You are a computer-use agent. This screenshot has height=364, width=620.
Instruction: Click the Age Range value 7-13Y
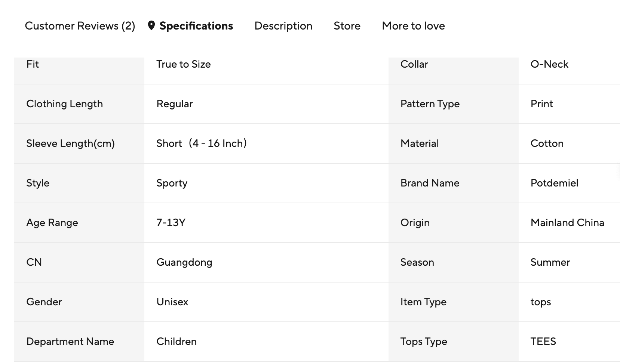tap(171, 223)
